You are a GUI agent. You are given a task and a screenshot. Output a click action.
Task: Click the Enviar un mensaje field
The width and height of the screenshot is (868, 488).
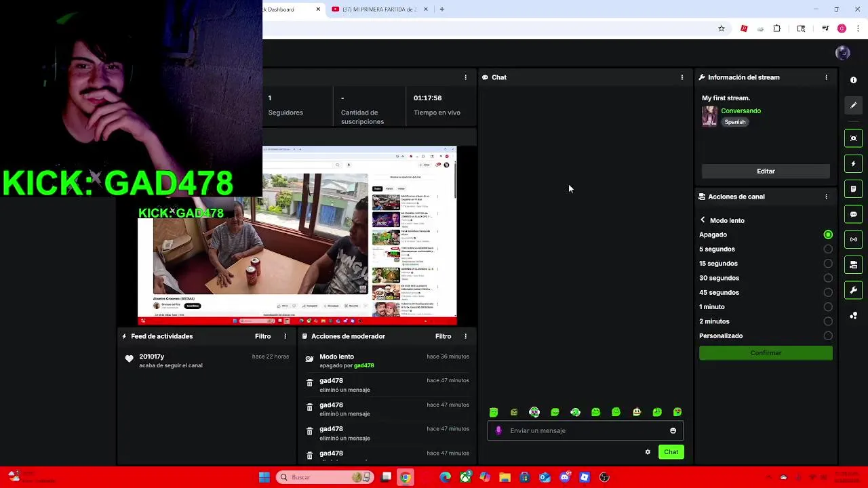[585, 430]
